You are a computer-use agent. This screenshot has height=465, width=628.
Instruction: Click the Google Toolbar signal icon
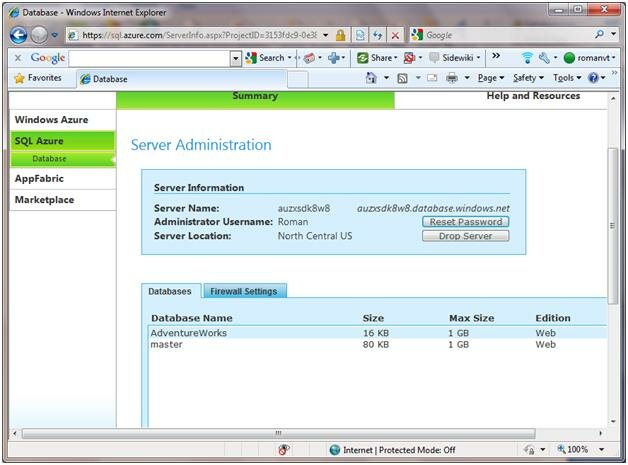pos(527,58)
